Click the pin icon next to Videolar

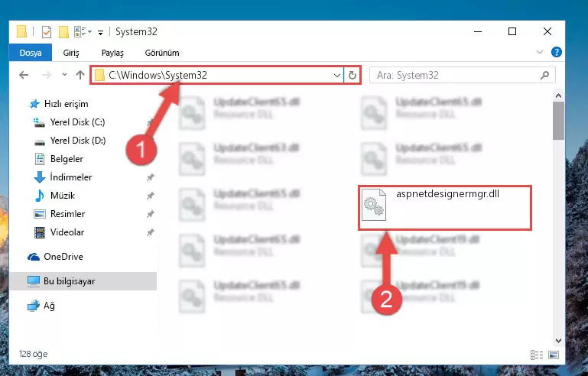151,232
